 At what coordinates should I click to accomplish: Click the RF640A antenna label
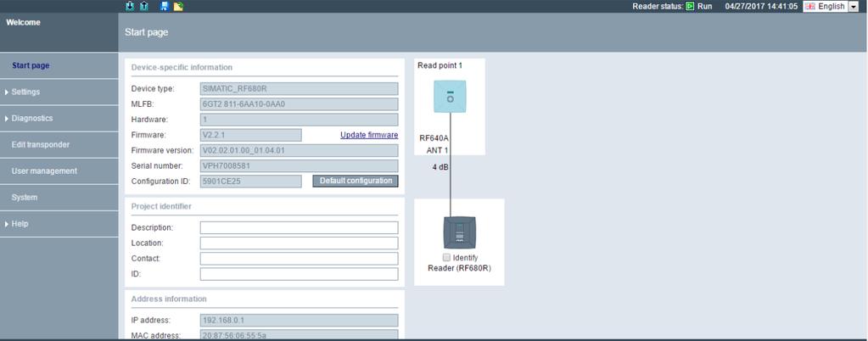(x=434, y=138)
